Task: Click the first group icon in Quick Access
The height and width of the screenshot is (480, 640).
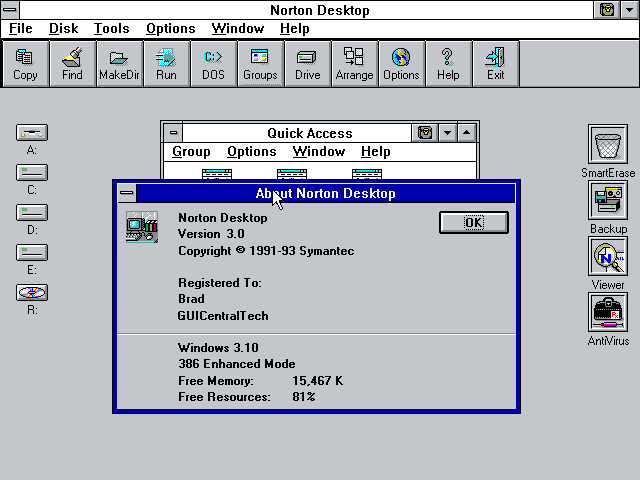Action: 217,174
